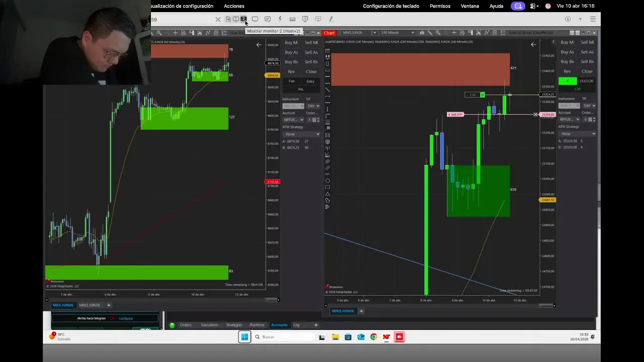The image size is (644, 362).
Task: Select the Fibonacci circle drawing tool
Action: [x=328, y=142]
